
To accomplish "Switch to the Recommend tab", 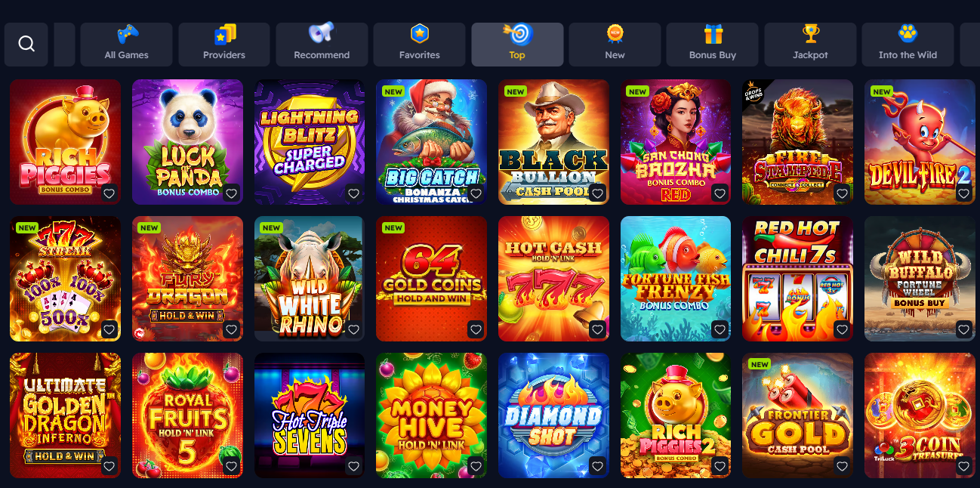I will pos(322,45).
